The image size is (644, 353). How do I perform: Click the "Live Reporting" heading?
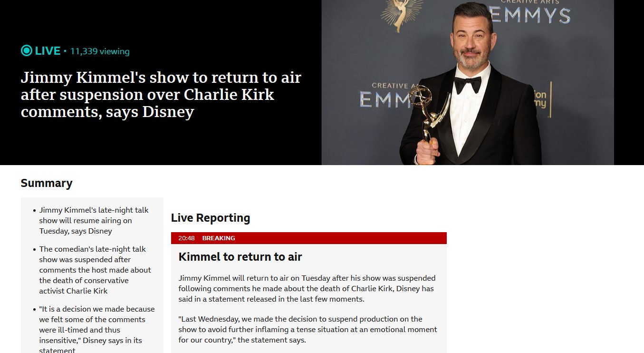point(211,218)
